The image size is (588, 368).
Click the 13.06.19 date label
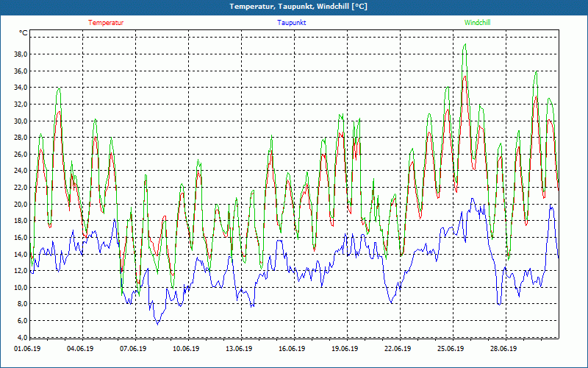point(239,348)
